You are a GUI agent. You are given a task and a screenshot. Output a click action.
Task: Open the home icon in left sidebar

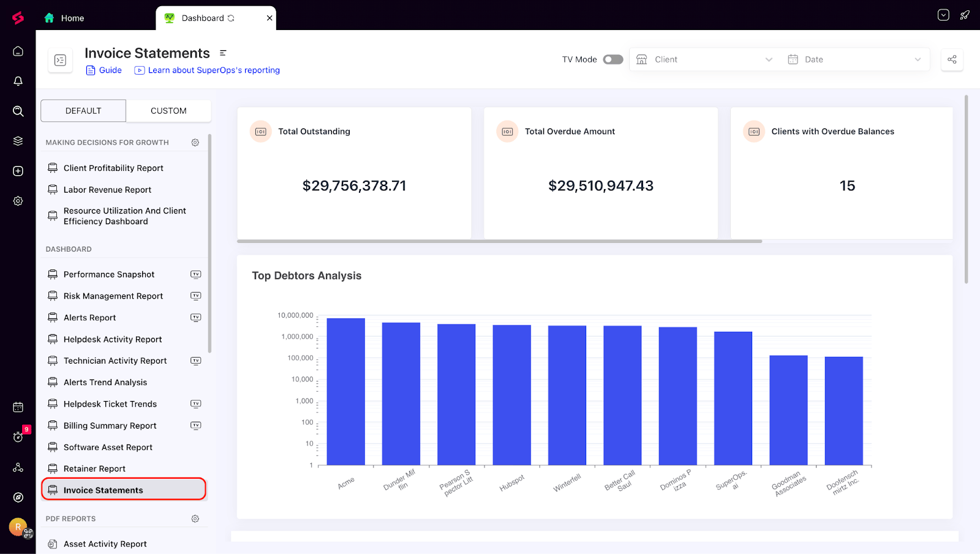click(18, 51)
